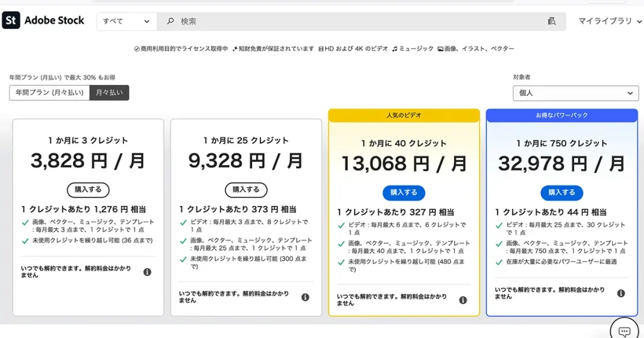Click the お得なパワーパック blue banner
The height and width of the screenshot is (338, 644).
pos(562,116)
